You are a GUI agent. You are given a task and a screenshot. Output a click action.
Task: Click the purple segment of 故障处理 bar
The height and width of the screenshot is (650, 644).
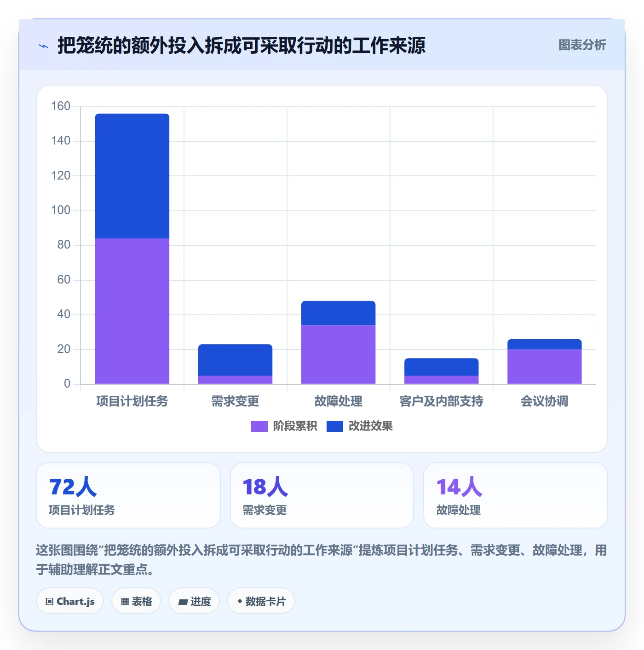click(x=338, y=354)
